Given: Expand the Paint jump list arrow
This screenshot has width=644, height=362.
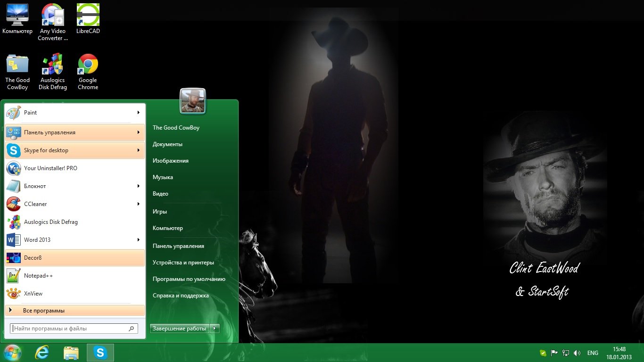Looking at the screenshot, I should click(139, 113).
